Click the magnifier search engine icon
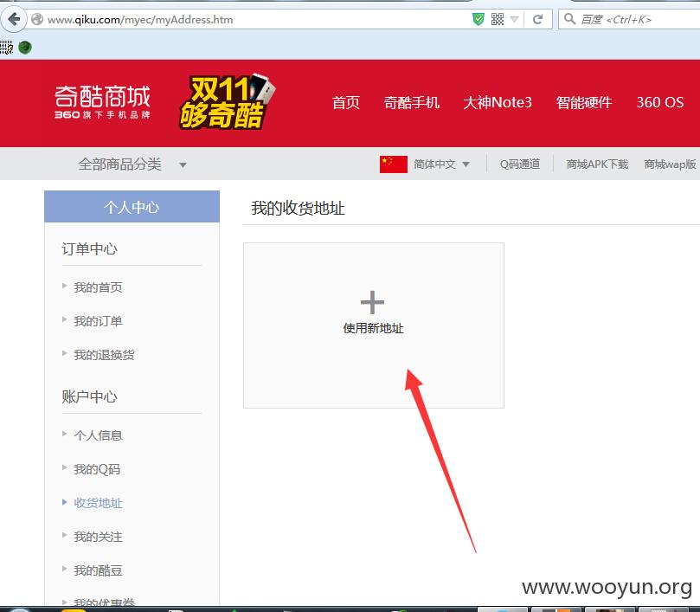The image size is (700, 612). tap(569, 19)
